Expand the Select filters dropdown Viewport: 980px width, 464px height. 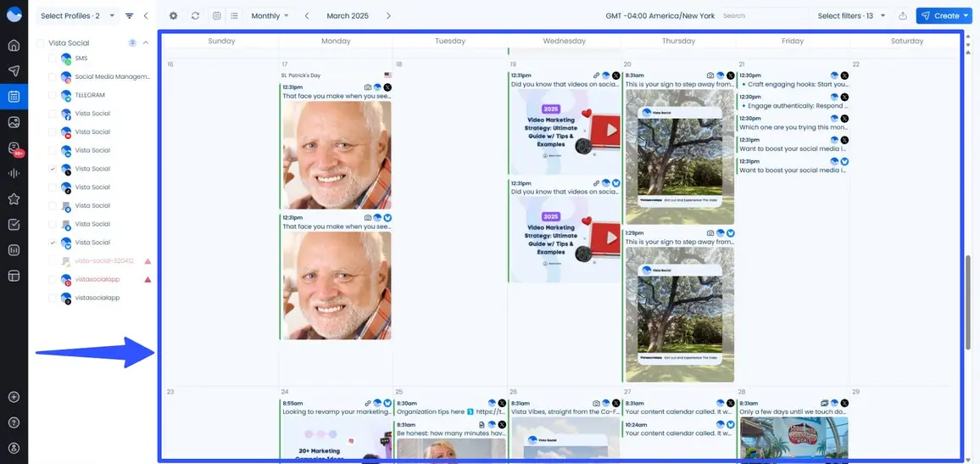coord(851,16)
